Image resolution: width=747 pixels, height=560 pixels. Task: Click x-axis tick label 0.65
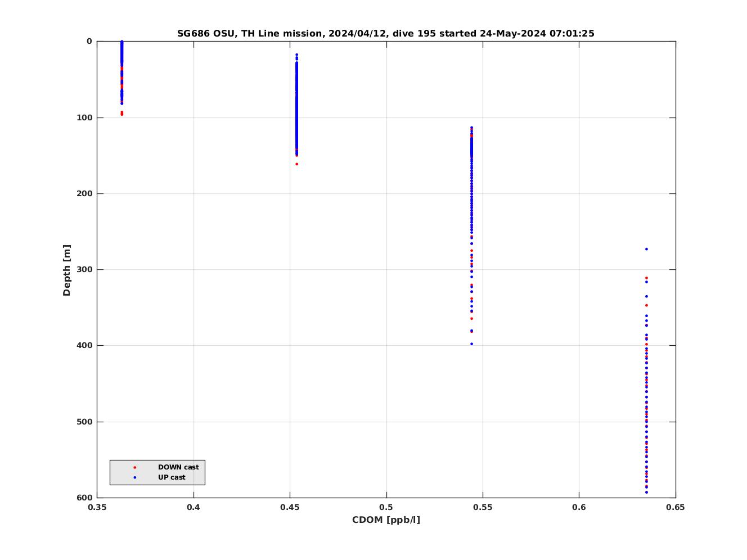coord(676,507)
